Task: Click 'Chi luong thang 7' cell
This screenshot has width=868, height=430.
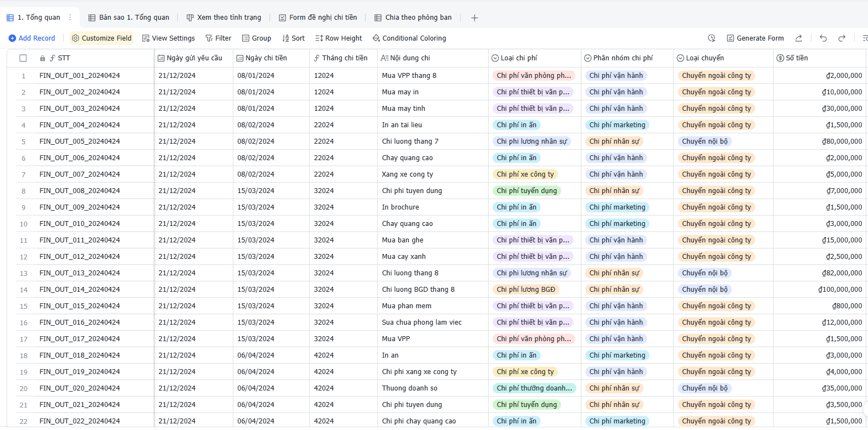Action: point(433,142)
